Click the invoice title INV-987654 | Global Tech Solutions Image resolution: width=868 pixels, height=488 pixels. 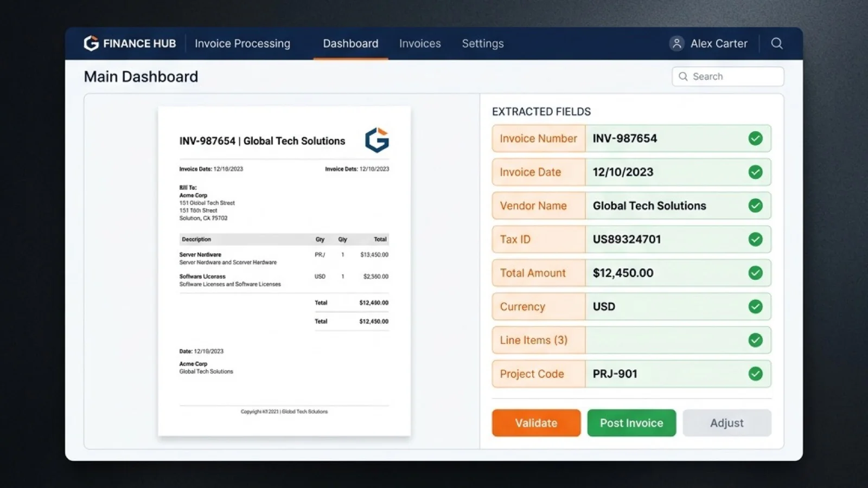(x=262, y=141)
